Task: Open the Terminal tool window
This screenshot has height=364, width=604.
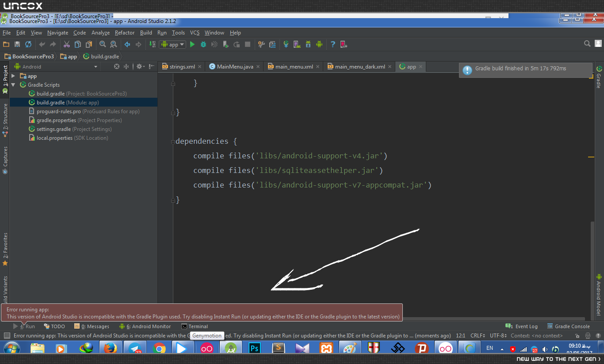Action: (x=195, y=326)
